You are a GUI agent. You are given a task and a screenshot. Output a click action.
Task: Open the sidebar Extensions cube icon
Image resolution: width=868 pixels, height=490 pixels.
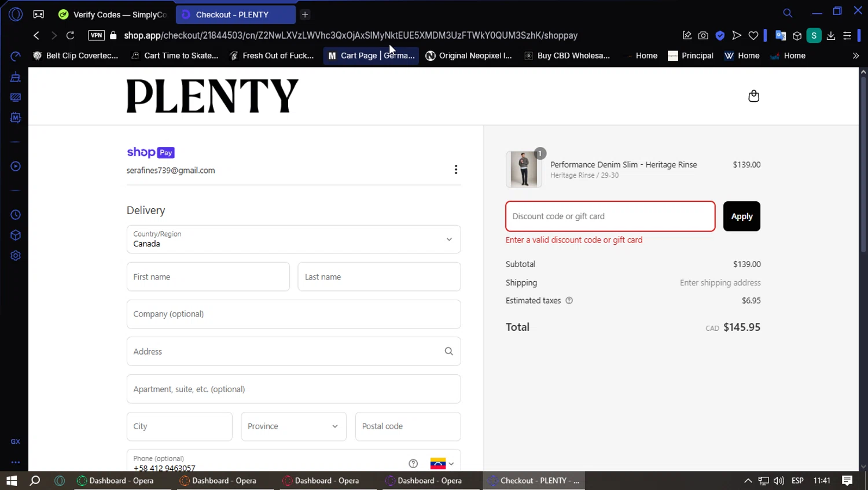pos(16,235)
